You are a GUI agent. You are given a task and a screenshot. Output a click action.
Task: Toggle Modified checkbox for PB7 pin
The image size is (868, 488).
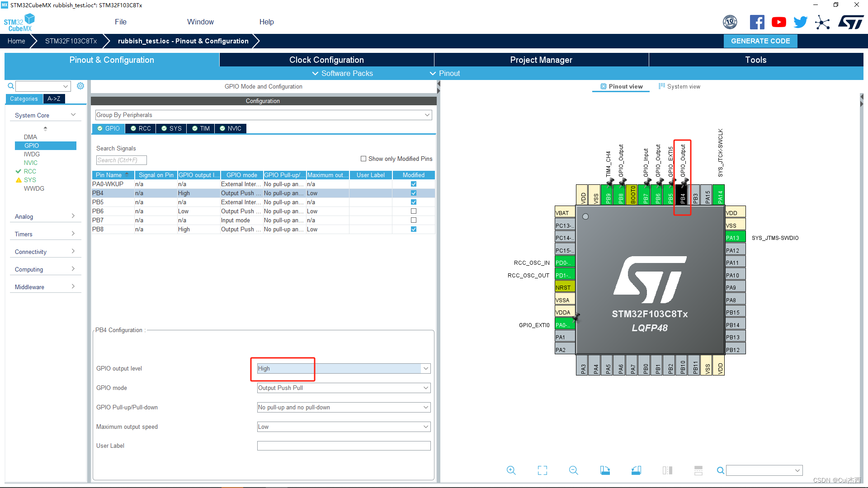(x=413, y=220)
